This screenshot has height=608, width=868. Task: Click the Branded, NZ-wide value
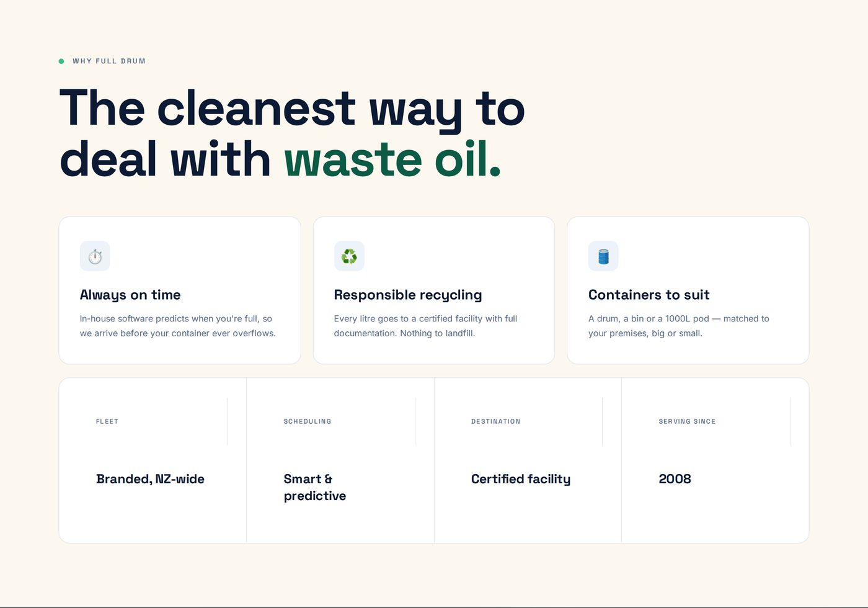[x=150, y=479]
